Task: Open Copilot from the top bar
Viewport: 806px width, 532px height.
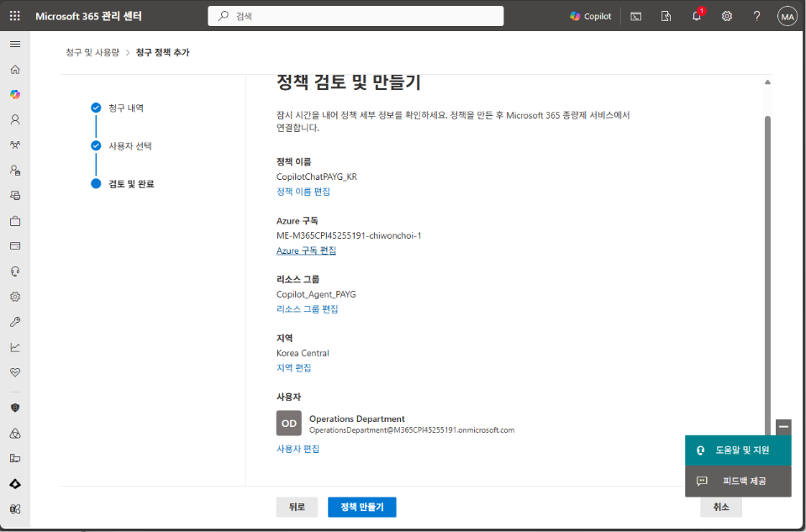Action: [x=591, y=17]
